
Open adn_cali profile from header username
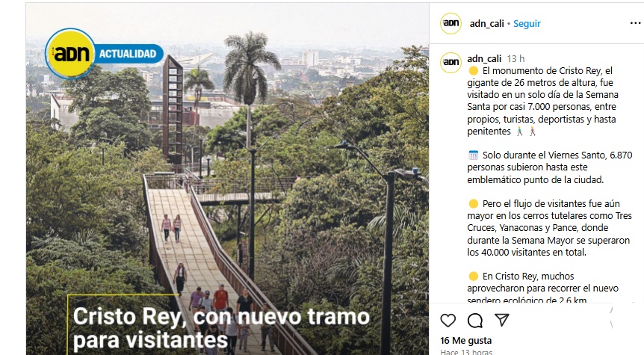[x=486, y=24]
